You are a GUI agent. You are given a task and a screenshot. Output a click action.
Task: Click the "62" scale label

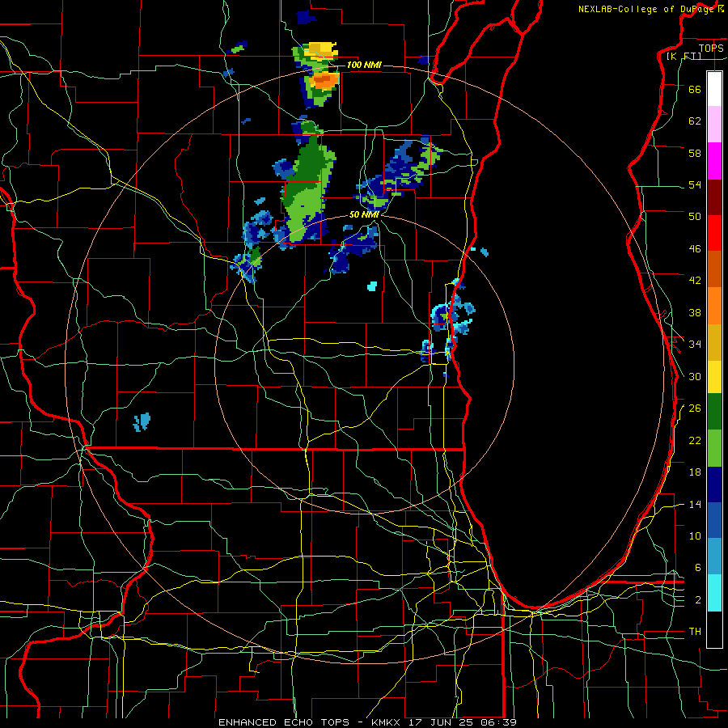[695, 121]
